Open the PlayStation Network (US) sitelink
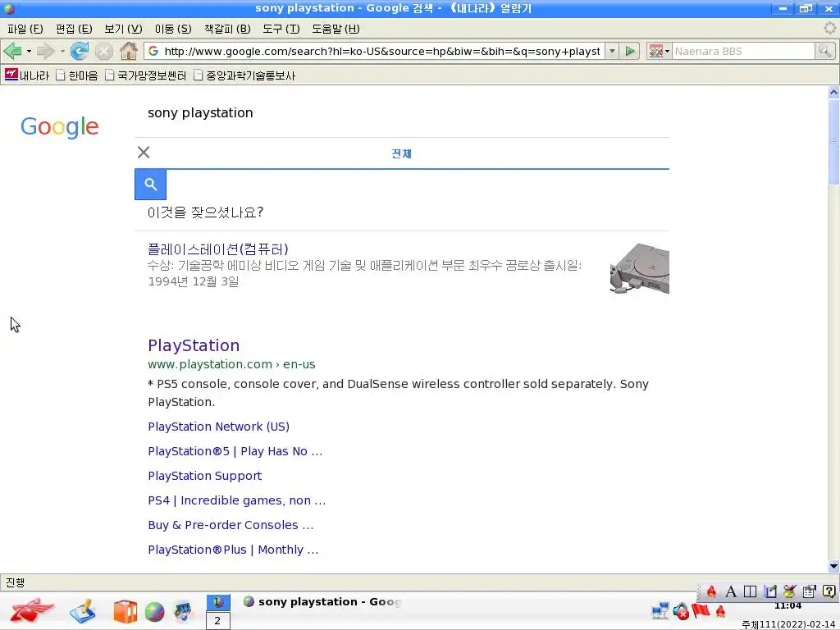Image resolution: width=840 pixels, height=630 pixels. (218, 427)
